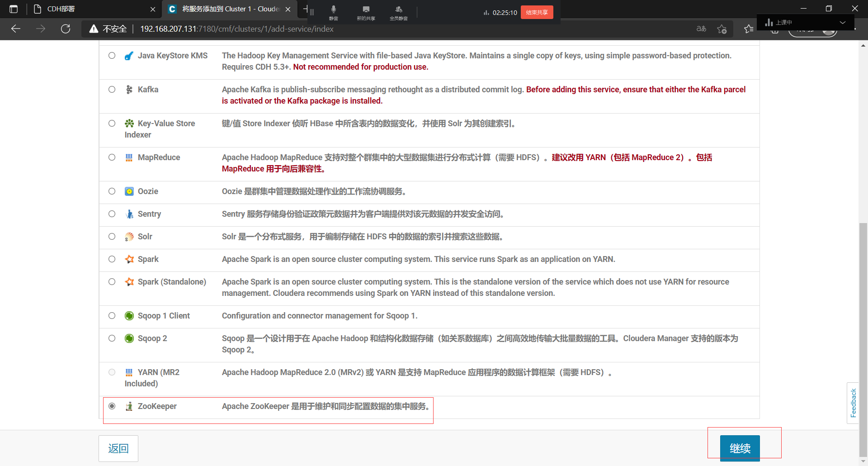Screen dimensions: 868x466
Task: Click the browser forward arrow
Action: (x=41, y=29)
